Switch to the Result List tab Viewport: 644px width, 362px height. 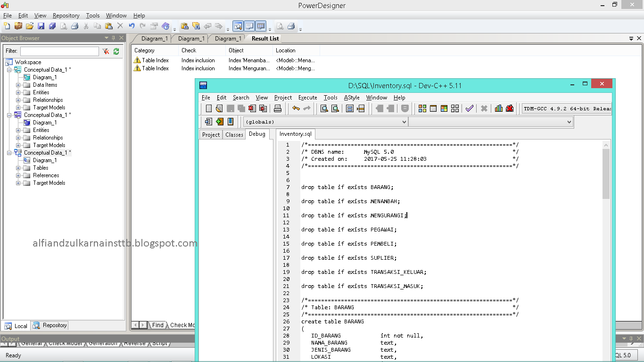(264, 38)
